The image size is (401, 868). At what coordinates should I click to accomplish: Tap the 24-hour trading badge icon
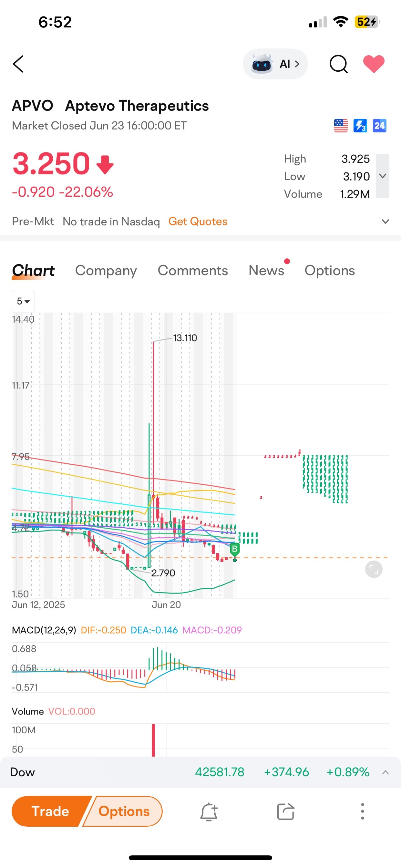379,126
